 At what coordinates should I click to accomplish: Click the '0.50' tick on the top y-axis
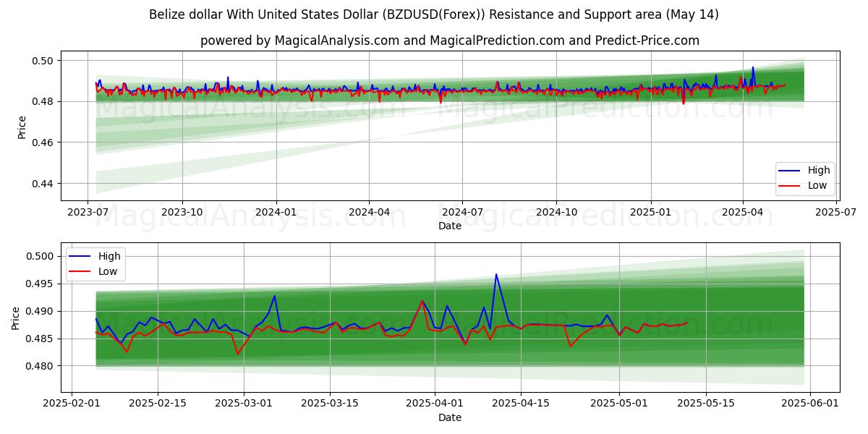coord(45,61)
